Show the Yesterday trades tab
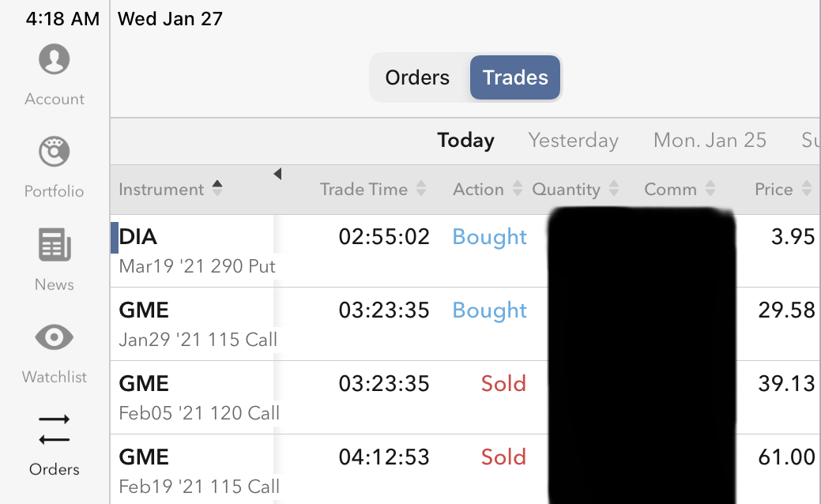The width and height of the screenshot is (821, 504). [573, 141]
